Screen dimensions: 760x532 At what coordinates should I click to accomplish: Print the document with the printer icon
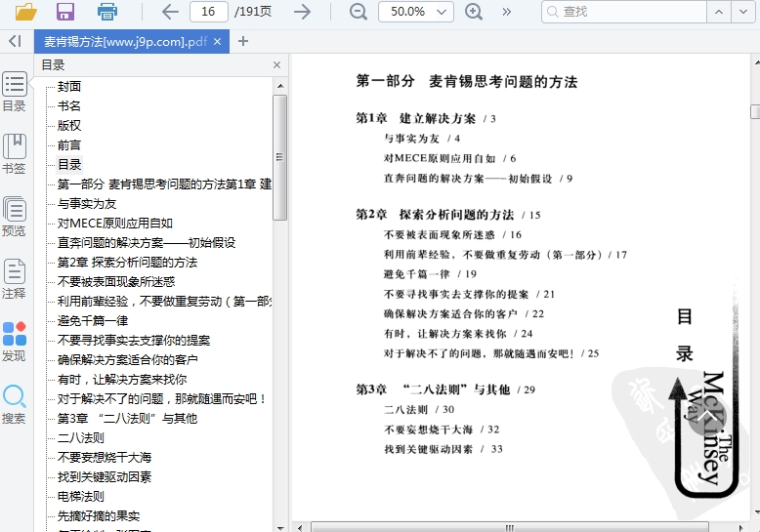107,11
